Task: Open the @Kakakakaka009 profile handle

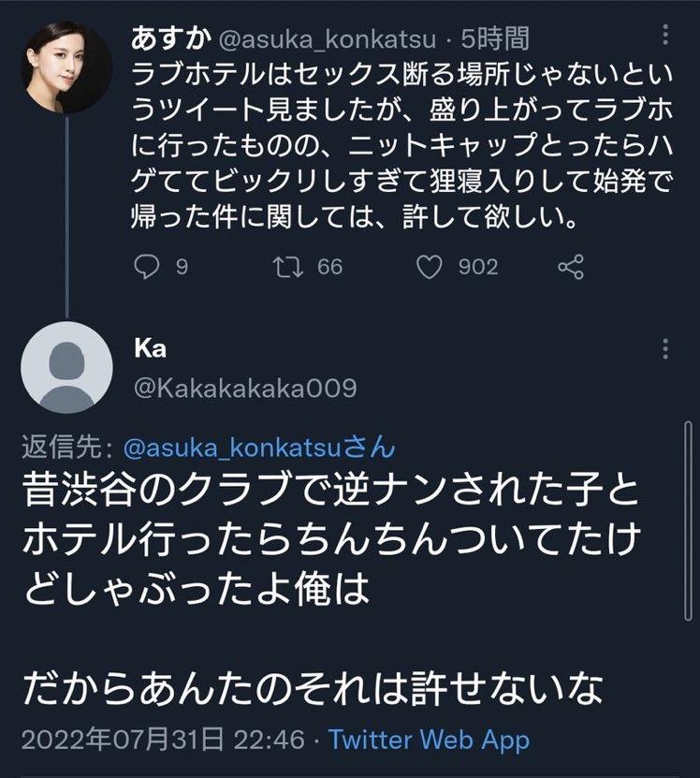Action: 246,388
